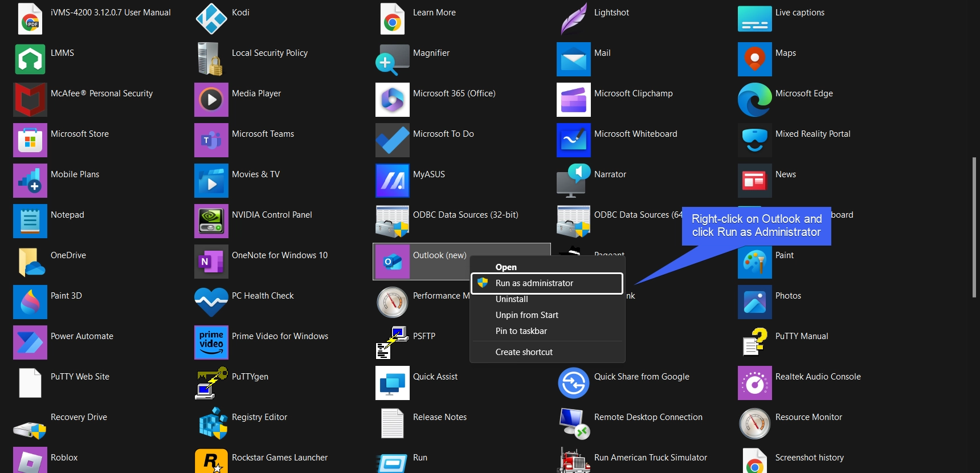The height and width of the screenshot is (473, 980).
Task: Click the Remote Desktop Connection label
Action: pos(648,417)
